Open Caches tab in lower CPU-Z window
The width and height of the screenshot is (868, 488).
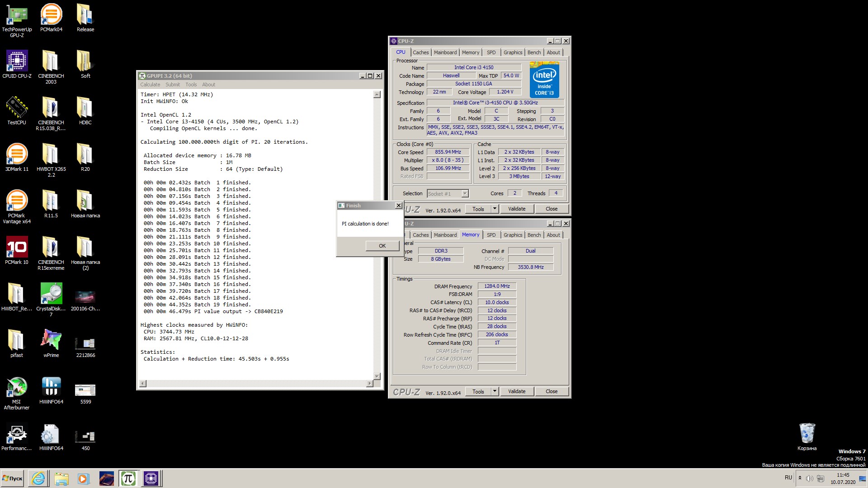pos(420,235)
